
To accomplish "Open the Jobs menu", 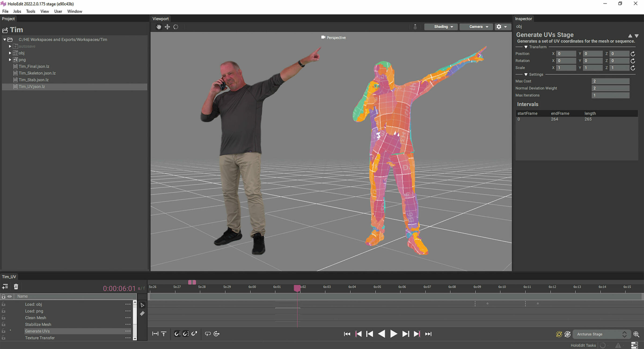I will 17,11.
